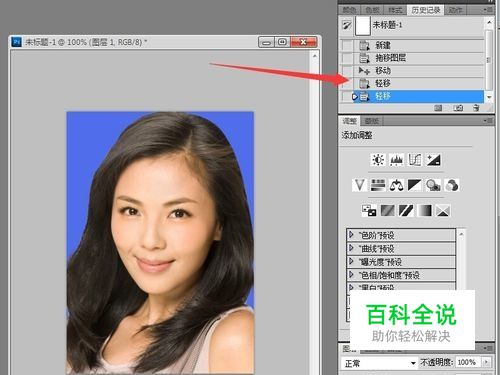
Task: Delete current history state with trash icon
Action: point(476,108)
